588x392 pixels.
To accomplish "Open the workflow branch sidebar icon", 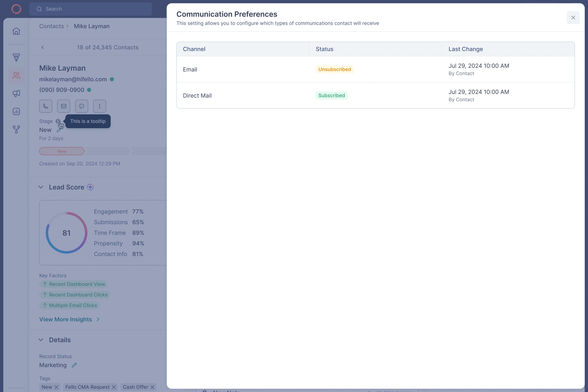I will pyautogui.click(x=16, y=129).
